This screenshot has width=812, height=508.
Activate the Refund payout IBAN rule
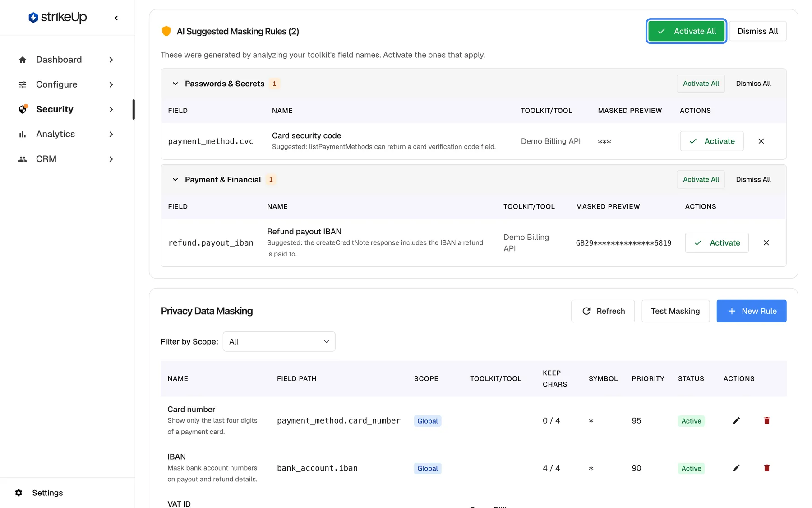coord(717,243)
